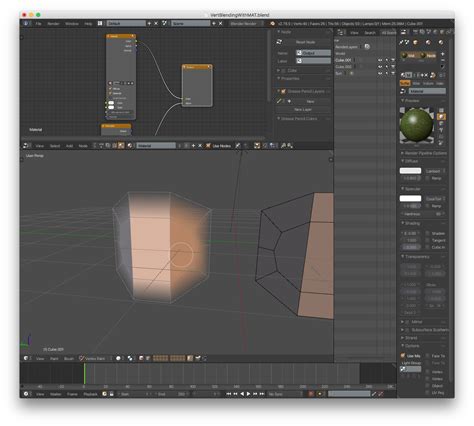Click the viewport shading sphere icon
The image size is (474, 426).
pyautogui.click(x=118, y=358)
